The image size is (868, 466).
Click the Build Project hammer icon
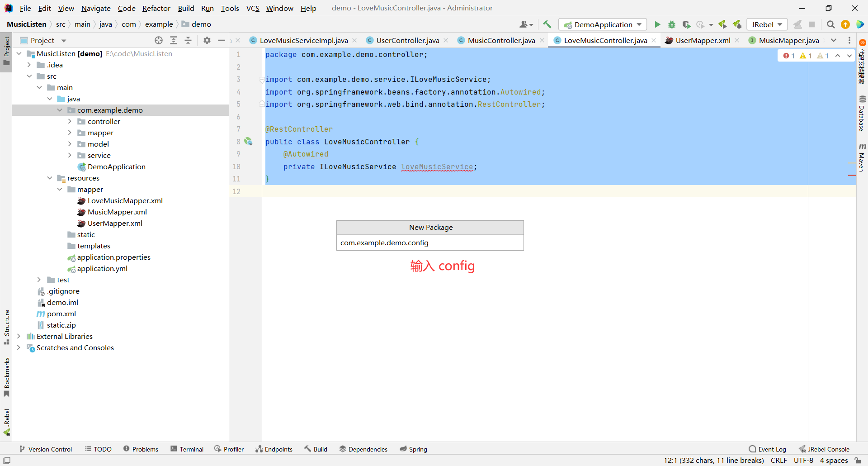point(547,24)
